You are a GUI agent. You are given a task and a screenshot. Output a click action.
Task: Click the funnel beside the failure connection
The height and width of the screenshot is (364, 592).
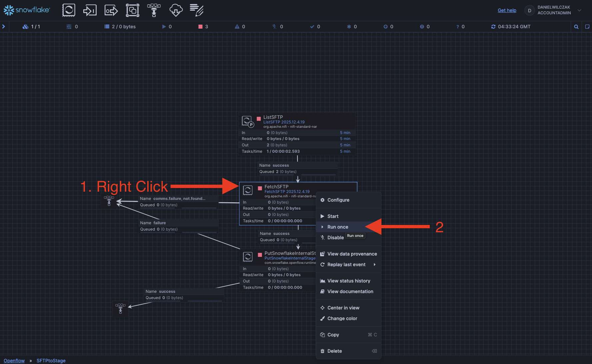tap(109, 201)
